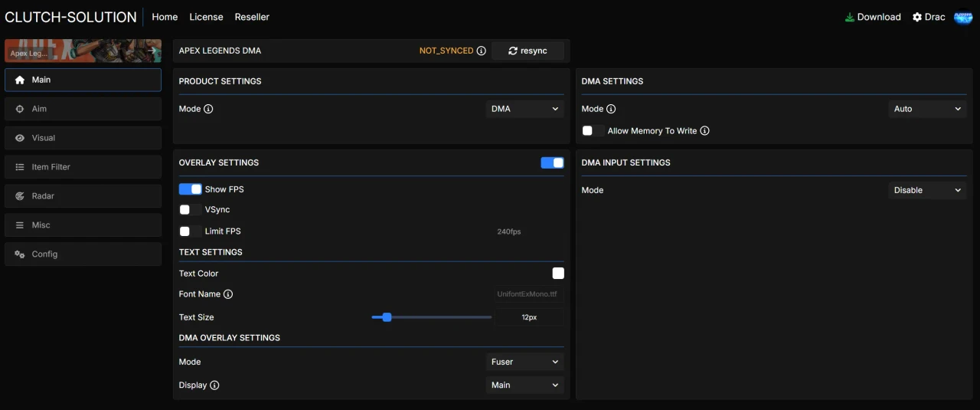
Task: Click the info icon next to NOT_SYNCED
Action: click(482, 51)
